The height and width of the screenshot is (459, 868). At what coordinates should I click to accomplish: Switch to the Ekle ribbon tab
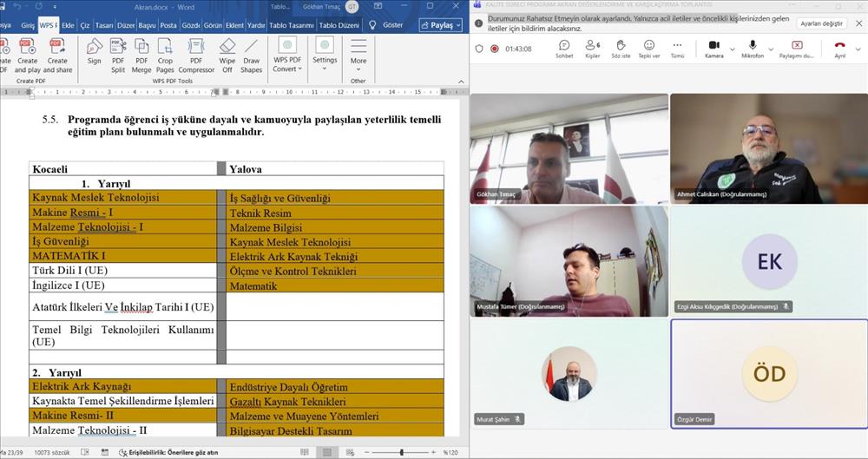pos(68,25)
